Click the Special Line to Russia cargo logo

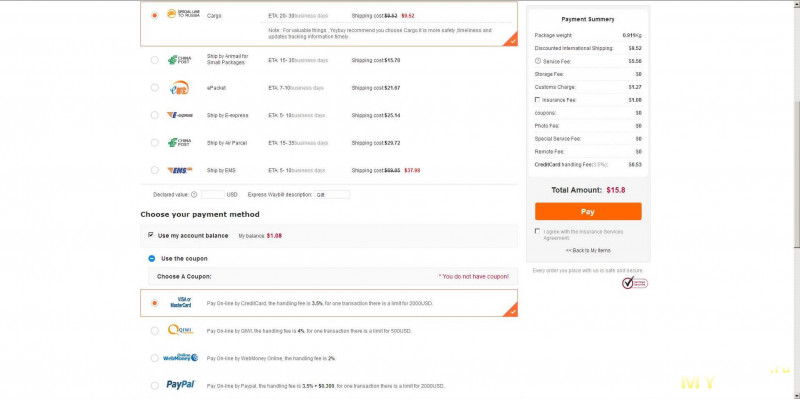coord(183,14)
